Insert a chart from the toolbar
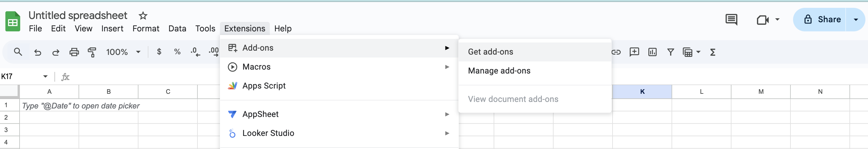Viewport: 868px width, 149px height. (652, 52)
